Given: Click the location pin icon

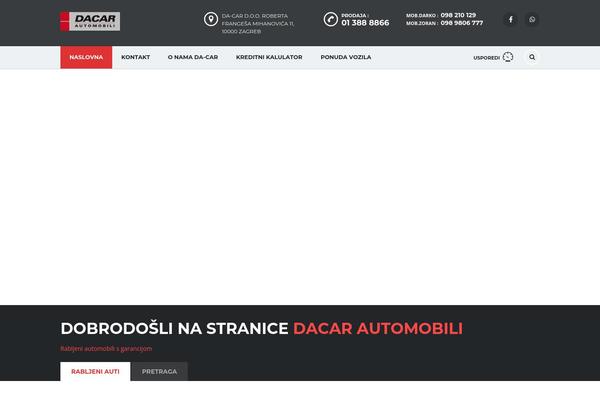Looking at the screenshot, I should pos(211,19).
